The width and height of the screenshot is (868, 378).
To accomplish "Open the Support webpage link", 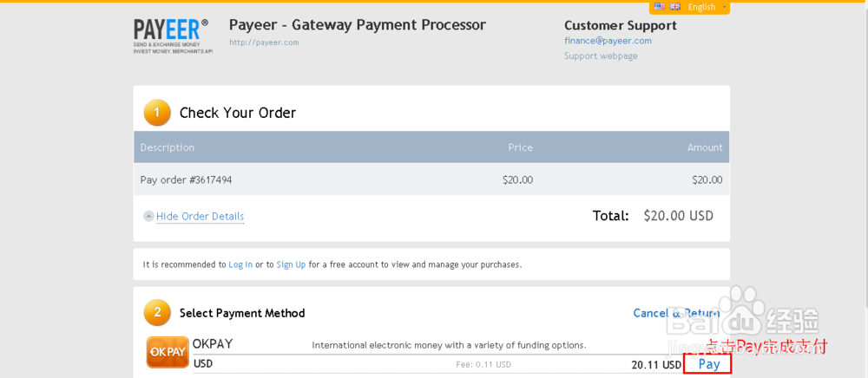I will (601, 56).
